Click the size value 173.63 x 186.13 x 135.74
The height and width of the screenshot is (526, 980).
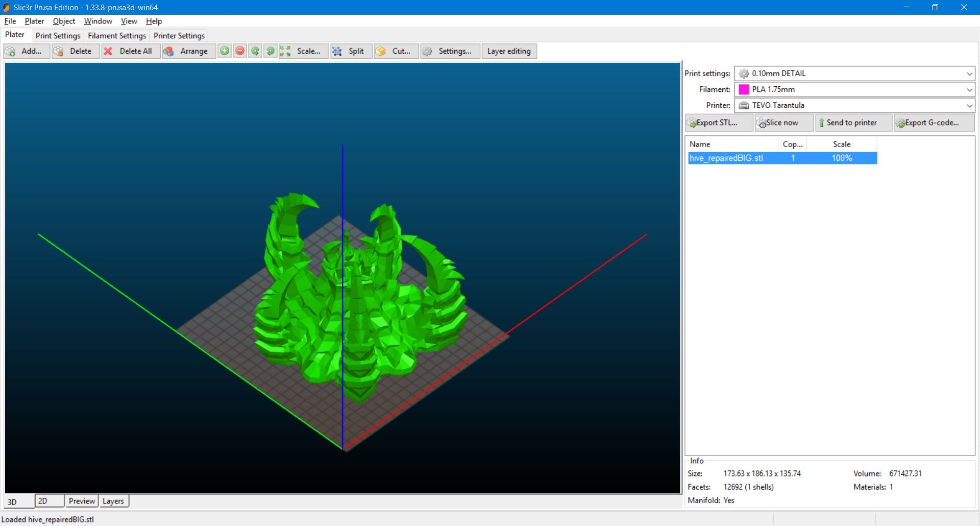click(762, 473)
